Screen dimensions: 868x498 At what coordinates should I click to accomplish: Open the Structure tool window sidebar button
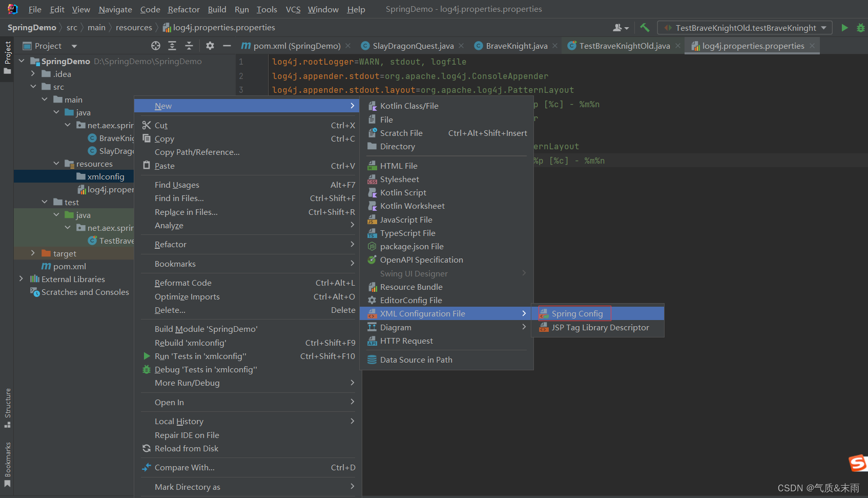7,408
